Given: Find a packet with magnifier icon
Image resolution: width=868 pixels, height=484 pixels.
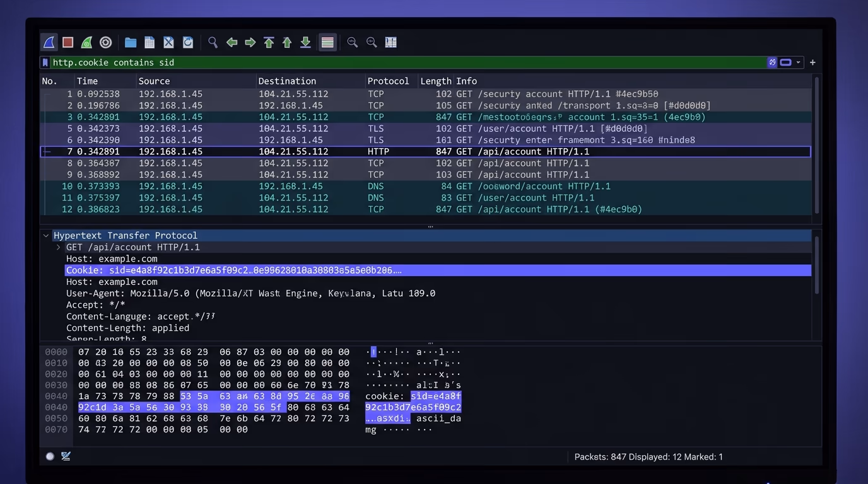Looking at the screenshot, I should 213,42.
